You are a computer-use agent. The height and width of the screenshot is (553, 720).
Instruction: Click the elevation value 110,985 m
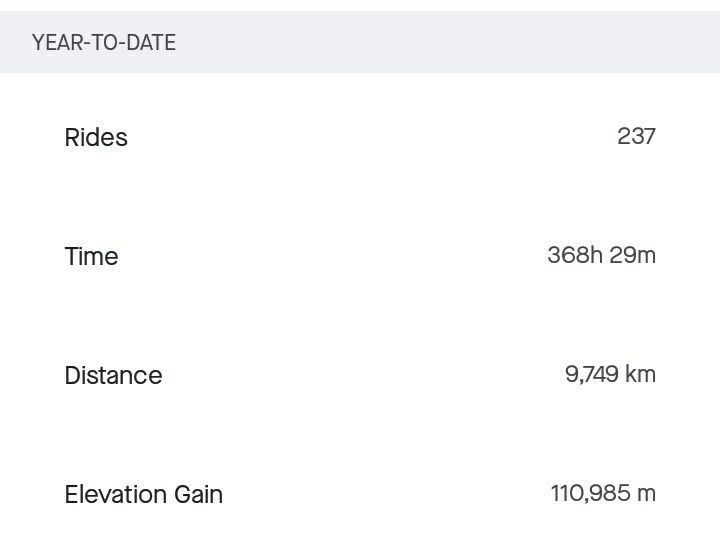click(x=603, y=493)
